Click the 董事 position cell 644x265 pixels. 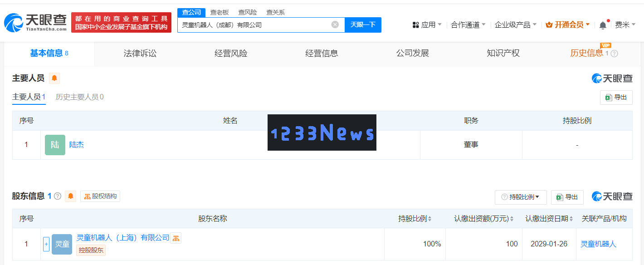coord(471,145)
